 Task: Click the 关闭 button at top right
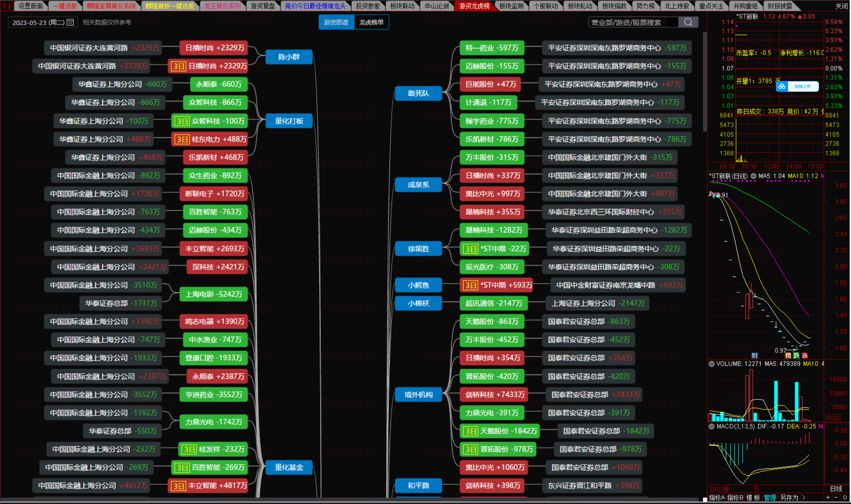841,6
